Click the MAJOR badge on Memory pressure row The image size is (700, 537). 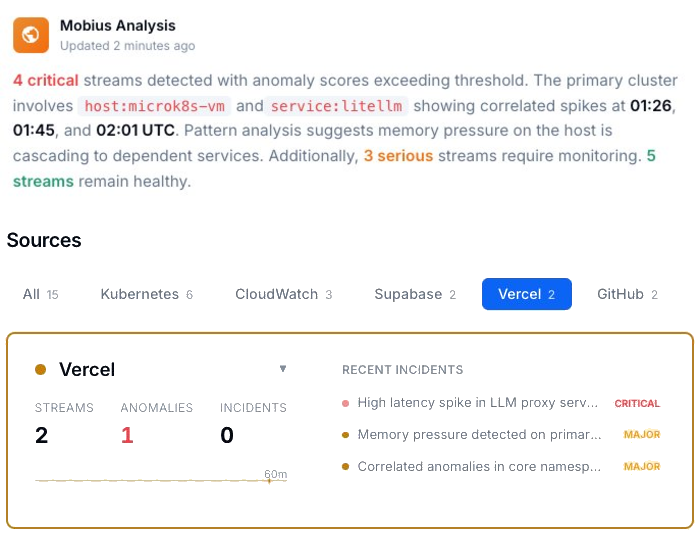click(642, 435)
